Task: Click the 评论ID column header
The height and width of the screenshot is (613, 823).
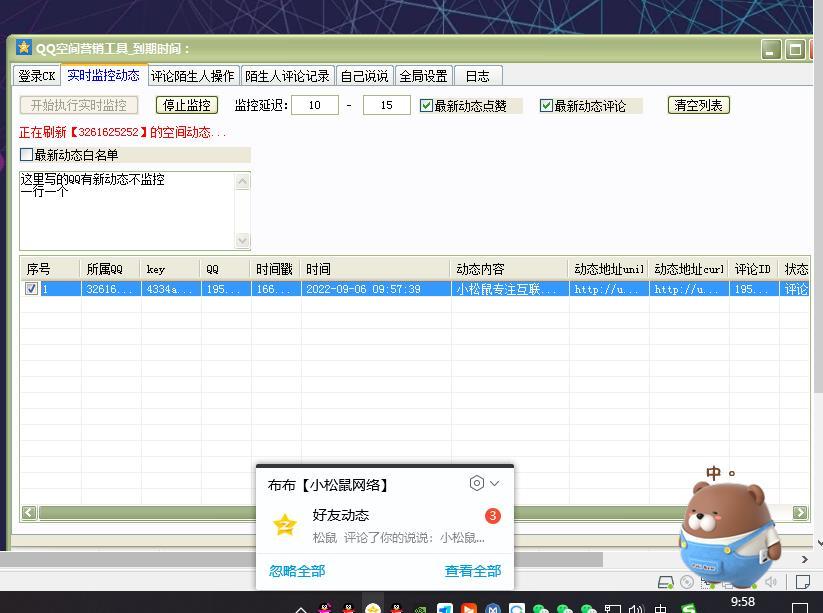Action: (x=754, y=269)
